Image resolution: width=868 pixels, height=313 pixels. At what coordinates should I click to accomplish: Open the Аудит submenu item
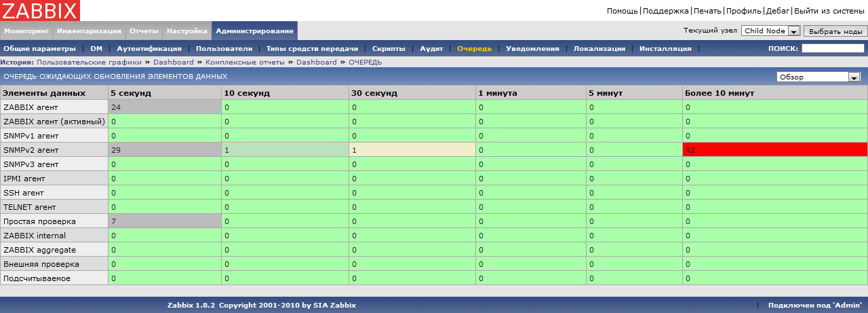coord(431,49)
